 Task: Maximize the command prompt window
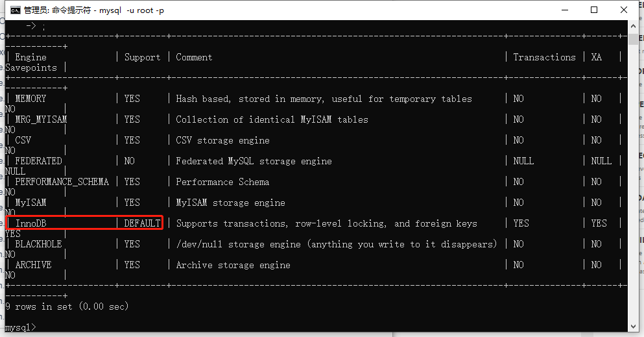click(593, 10)
